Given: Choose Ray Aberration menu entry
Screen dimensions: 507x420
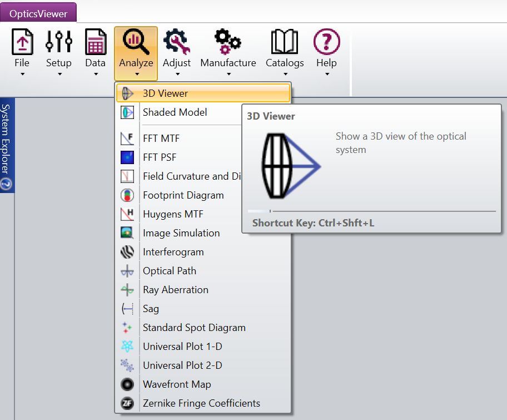Looking at the screenshot, I should click(x=176, y=290).
